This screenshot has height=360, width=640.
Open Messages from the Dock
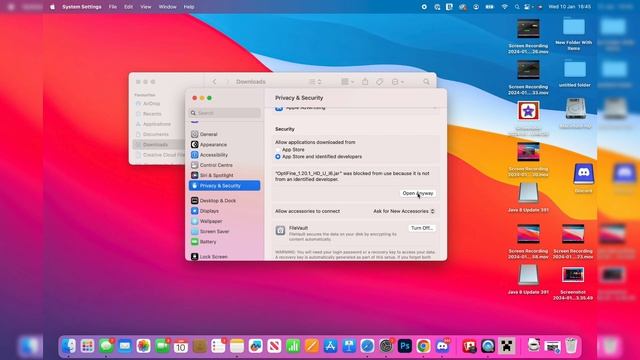click(x=106, y=346)
